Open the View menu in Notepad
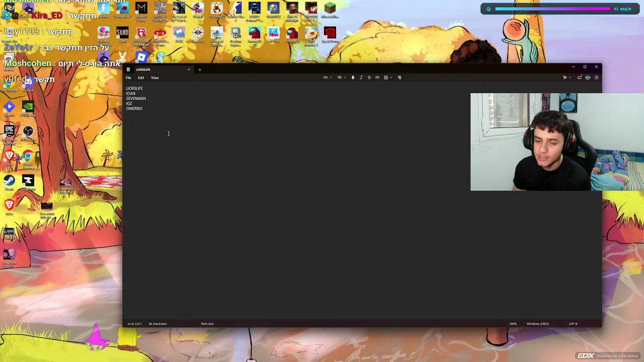The image size is (644, 362). 155,77
